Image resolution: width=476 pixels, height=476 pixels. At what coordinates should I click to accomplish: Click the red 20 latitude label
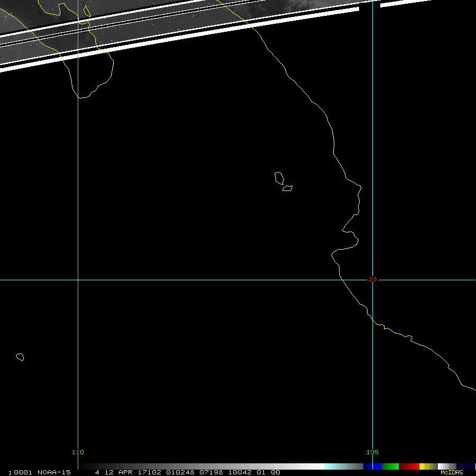click(x=372, y=279)
